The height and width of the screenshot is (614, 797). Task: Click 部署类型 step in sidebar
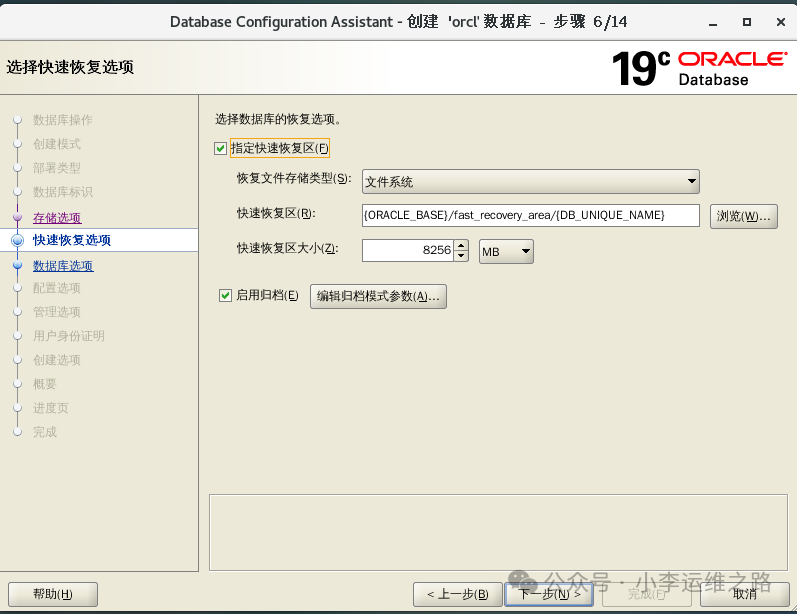coord(57,168)
